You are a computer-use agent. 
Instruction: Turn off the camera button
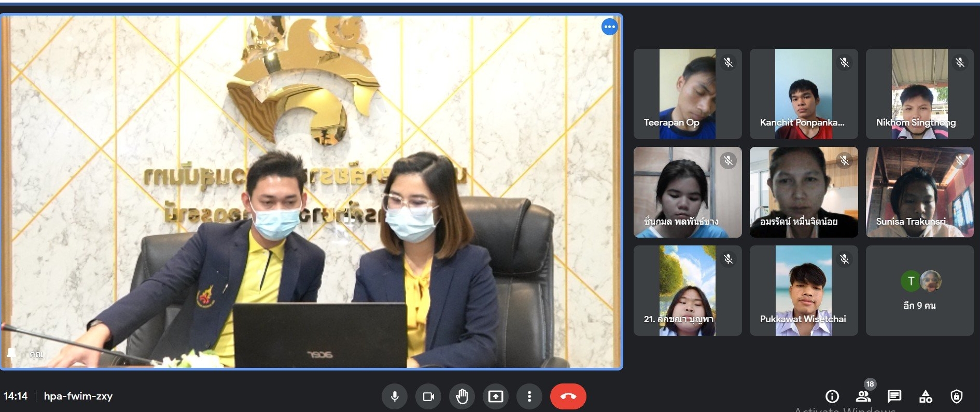(428, 396)
